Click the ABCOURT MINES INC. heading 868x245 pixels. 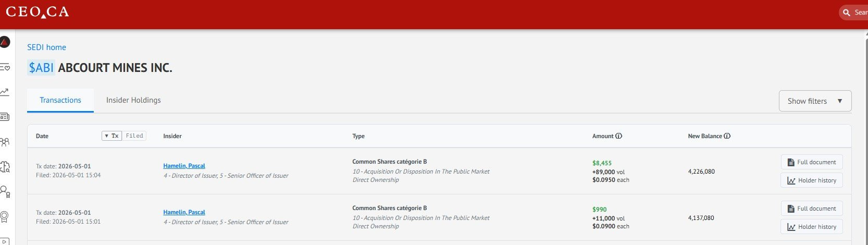pyautogui.click(x=115, y=68)
